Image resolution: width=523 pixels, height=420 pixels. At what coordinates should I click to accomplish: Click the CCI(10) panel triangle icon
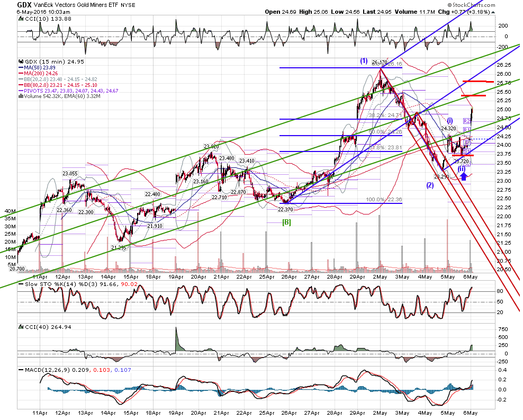[x=21, y=19]
